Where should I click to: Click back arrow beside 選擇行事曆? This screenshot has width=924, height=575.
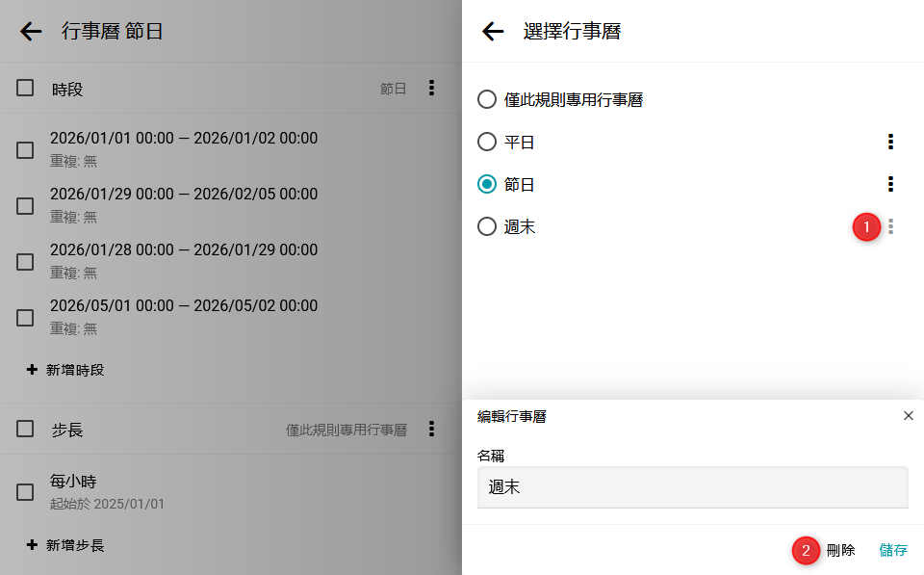493,31
